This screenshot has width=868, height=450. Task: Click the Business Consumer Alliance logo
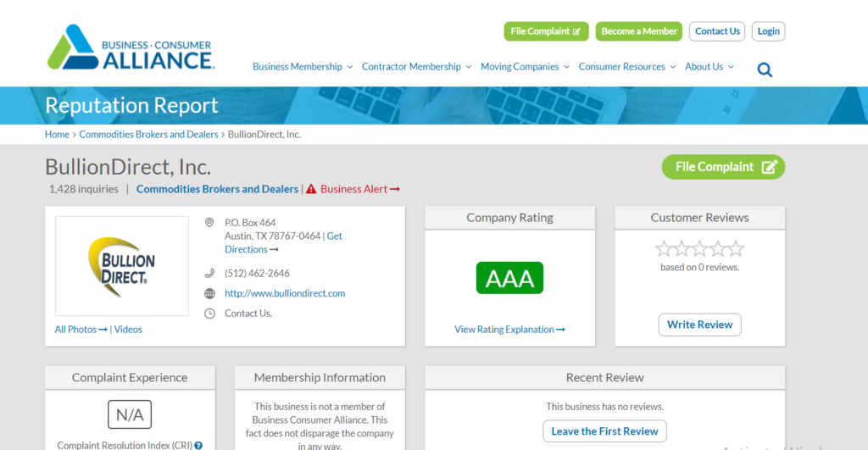click(x=131, y=47)
